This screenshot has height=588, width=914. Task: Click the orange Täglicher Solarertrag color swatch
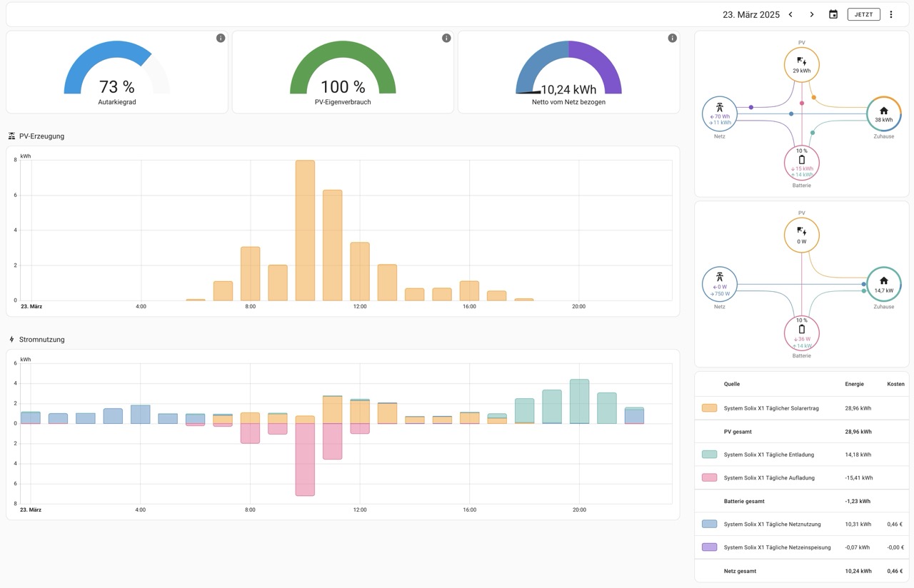click(709, 408)
